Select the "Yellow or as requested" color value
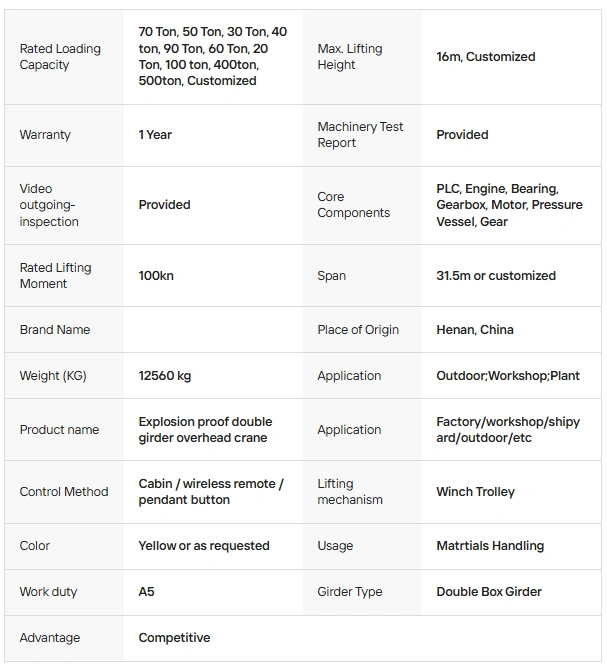Image resolution: width=607 pixels, height=668 pixels. (204, 546)
